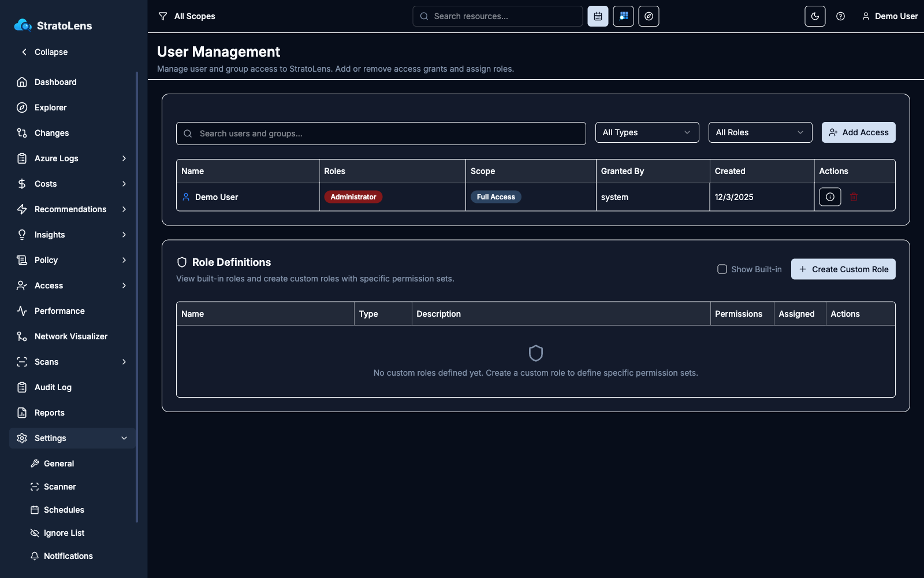Click the compass explorer icon in top bar
The image size is (924, 578).
tap(649, 16)
